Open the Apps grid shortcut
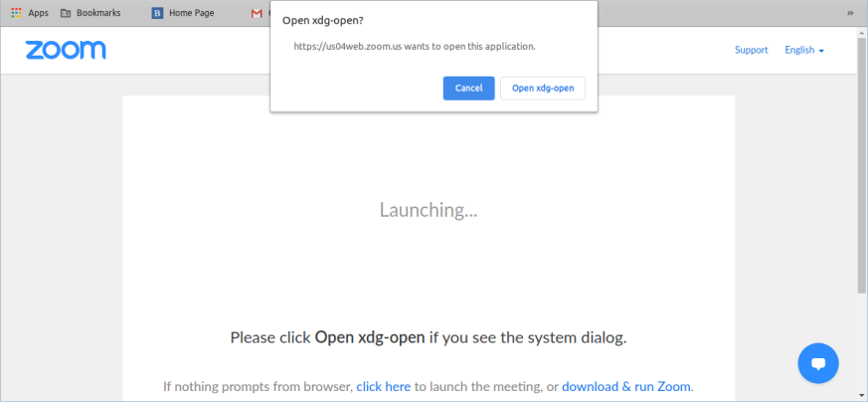868x402 pixels. click(30, 13)
